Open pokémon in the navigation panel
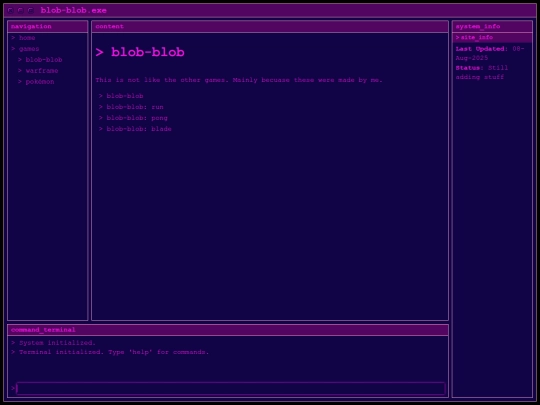540x405 pixels. 40,82
